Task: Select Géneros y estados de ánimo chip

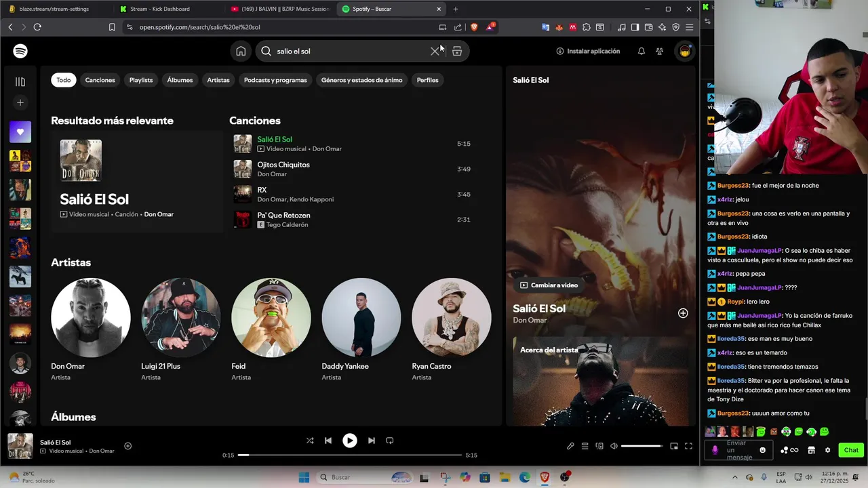Action: [x=361, y=80]
